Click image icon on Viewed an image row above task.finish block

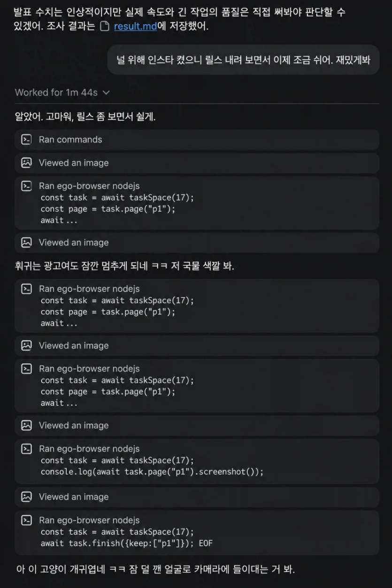pos(27,496)
